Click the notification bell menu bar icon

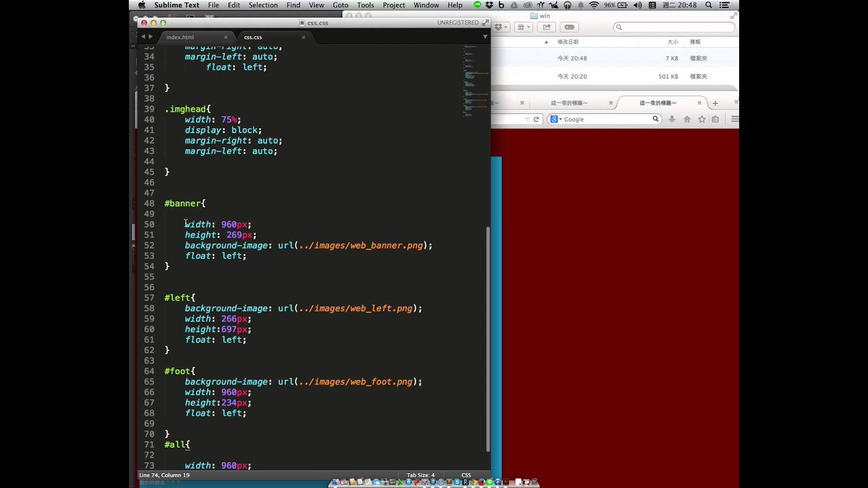click(x=580, y=5)
